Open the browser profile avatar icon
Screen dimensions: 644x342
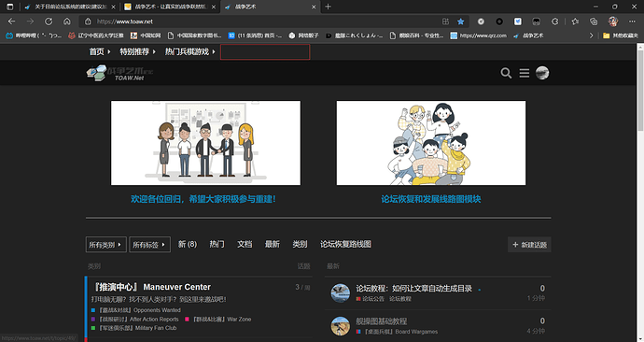[613, 21]
